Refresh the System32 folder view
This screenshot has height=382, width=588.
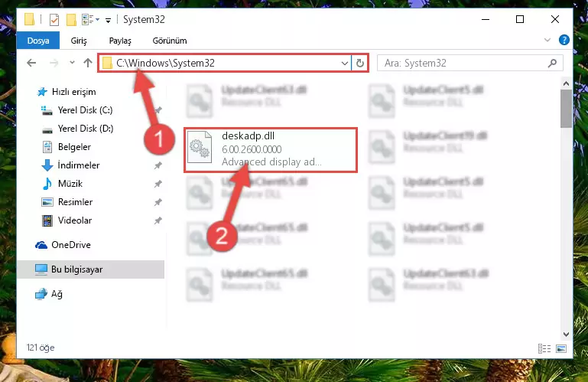point(359,63)
